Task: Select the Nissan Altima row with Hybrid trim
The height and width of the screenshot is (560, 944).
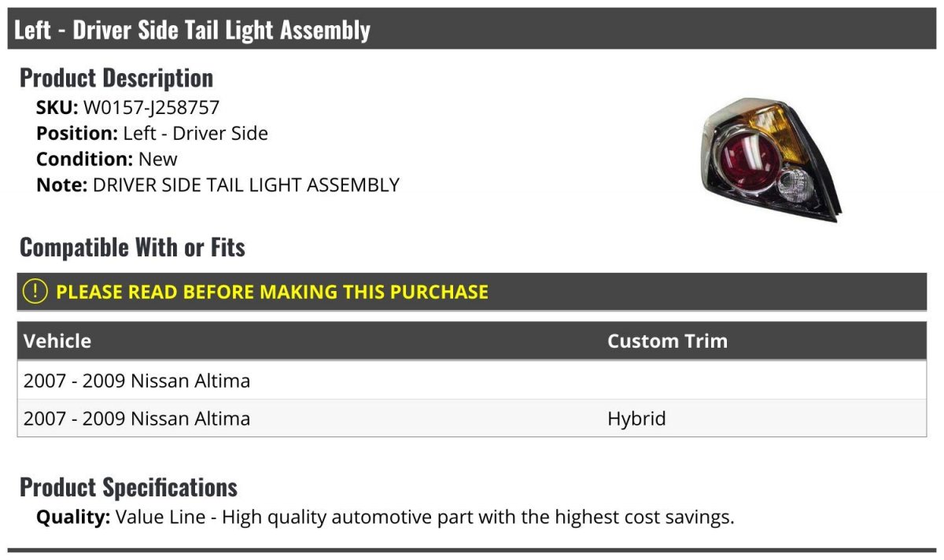Action: (137, 418)
